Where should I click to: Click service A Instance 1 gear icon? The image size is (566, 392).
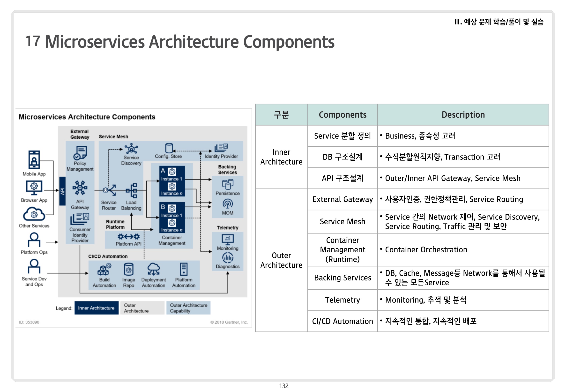(x=172, y=172)
